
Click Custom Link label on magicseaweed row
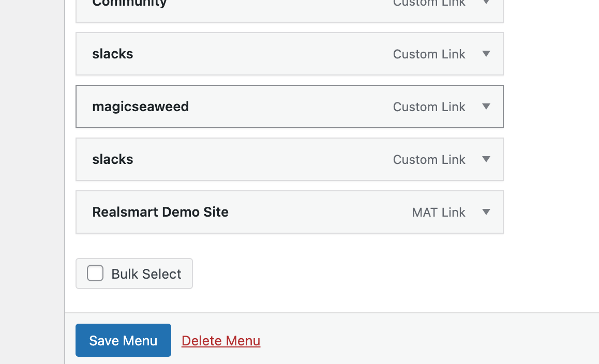[x=429, y=107]
